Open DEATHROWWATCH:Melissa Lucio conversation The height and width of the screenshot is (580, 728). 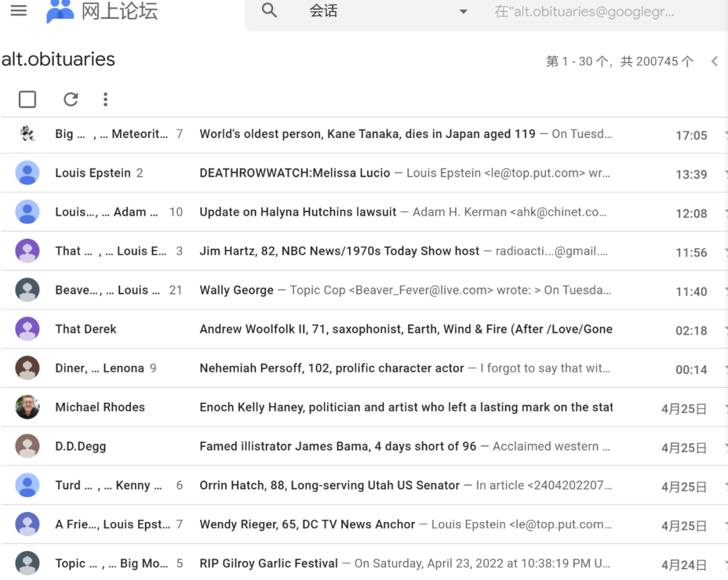pos(295,172)
